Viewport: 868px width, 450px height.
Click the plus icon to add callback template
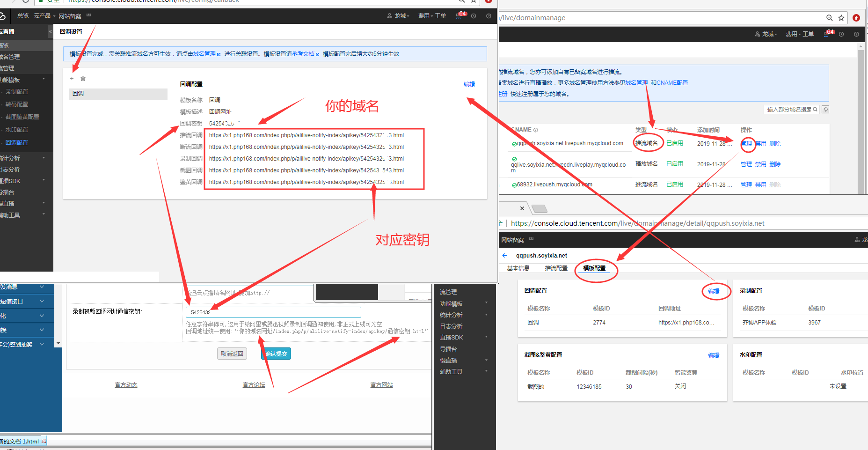tap(72, 79)
